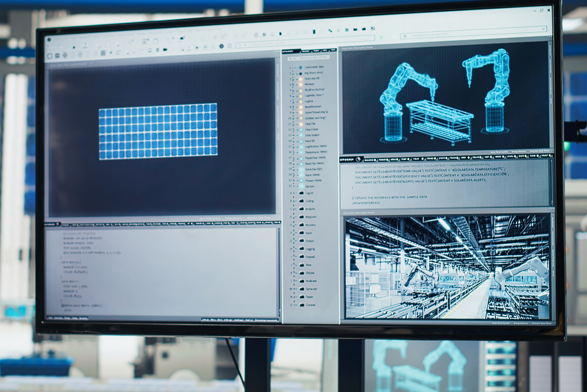Click the 'Analyzer' folder label in tree

pos(310,209)
